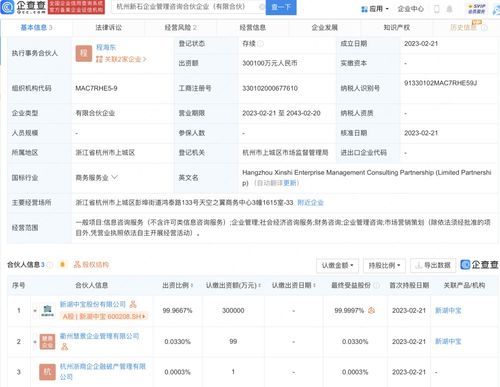Switch to the 知识产权 tab
Viewport: 500px width, 387px height.
click(x=397, y=27)
